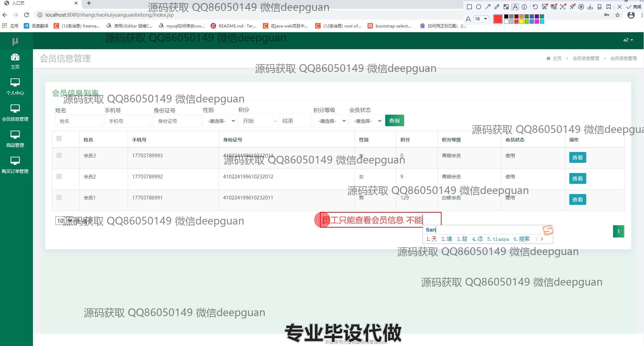Select the rectangle annotation tool

tap(469, 7)
